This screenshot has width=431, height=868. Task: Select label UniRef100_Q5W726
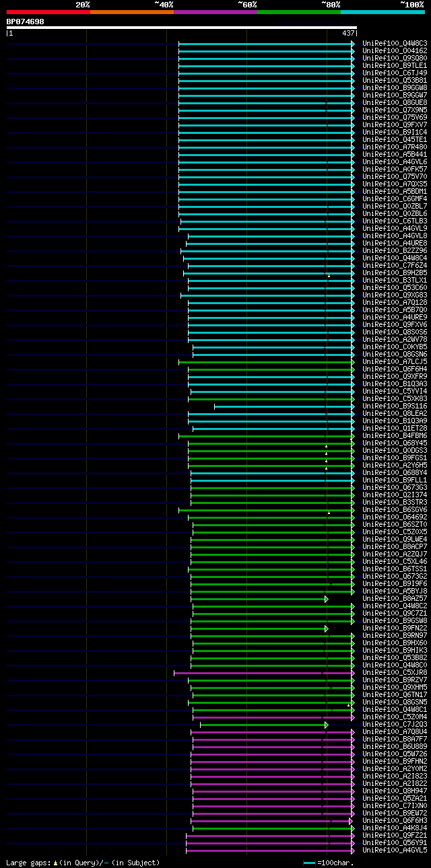click(395, 754)
